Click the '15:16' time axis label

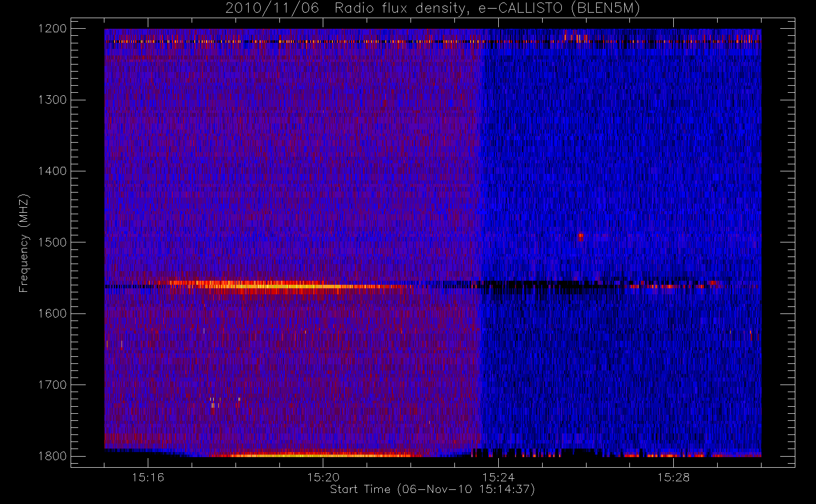click(148, 477)
